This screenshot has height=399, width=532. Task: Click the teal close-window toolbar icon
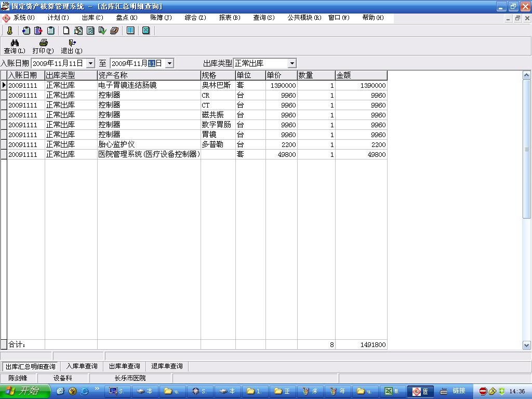click(x=146, y=31)
